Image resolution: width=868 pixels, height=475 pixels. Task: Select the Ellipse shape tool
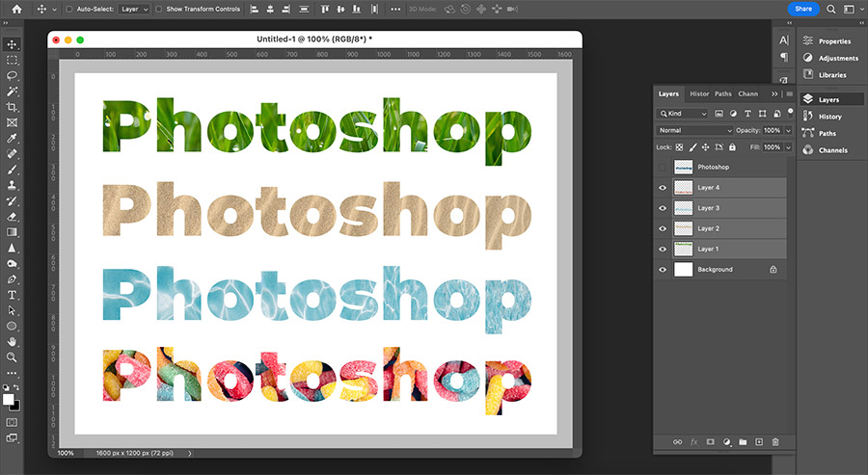pyautogui.click(x=12, y=327)
